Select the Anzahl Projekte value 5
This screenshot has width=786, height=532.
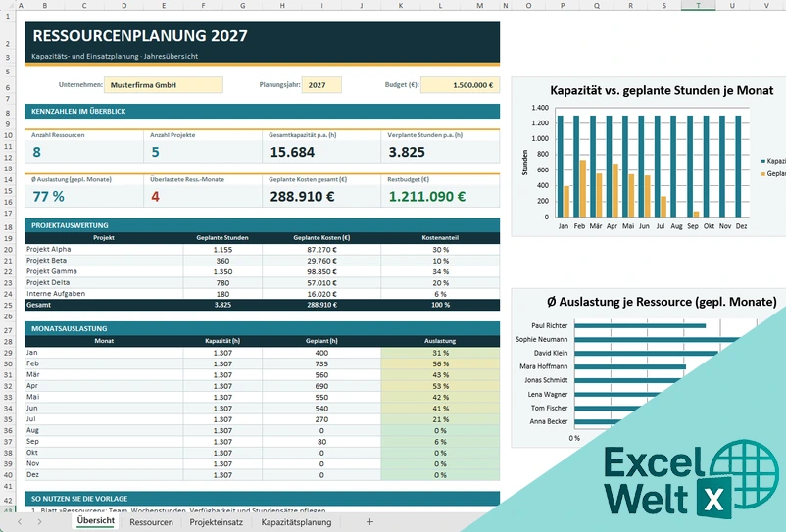(156, 152)
